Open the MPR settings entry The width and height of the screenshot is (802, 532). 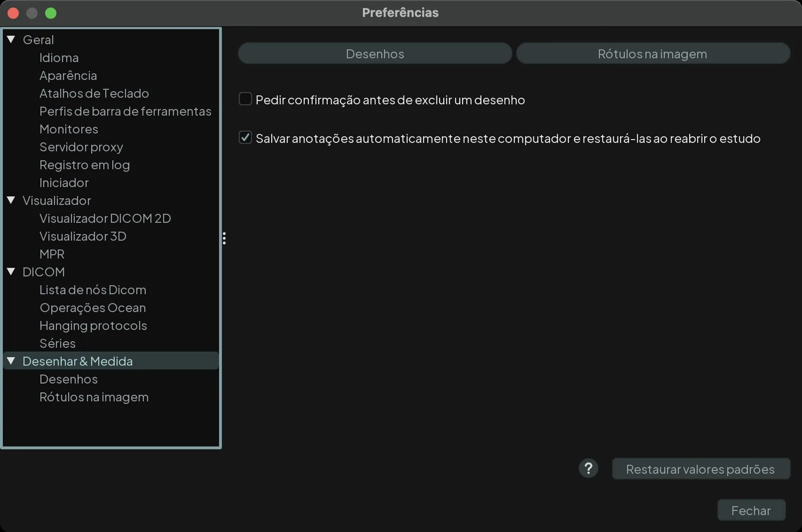(52, 254)
